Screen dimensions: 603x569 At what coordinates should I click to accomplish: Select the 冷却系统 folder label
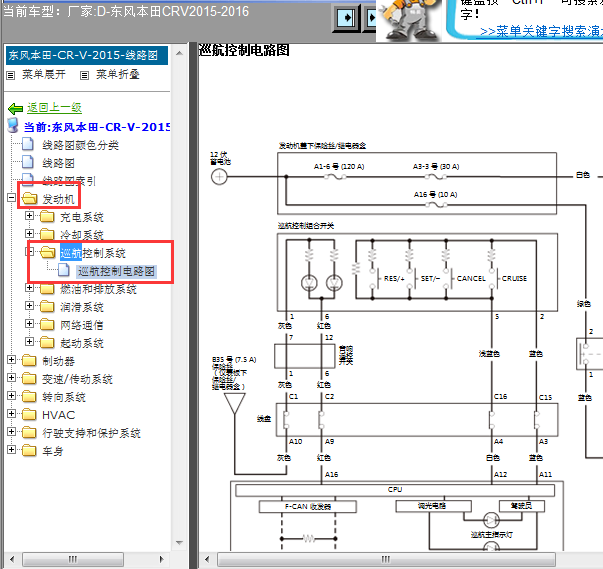82,235
